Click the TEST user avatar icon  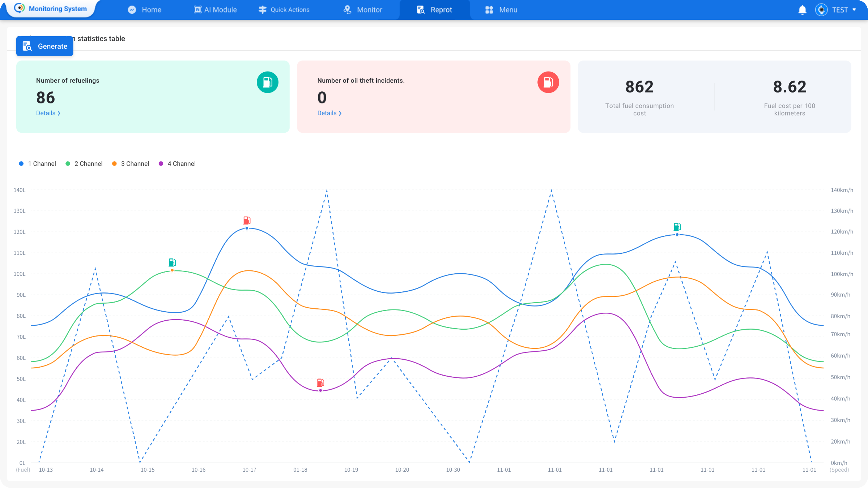[x=821, y=10]
